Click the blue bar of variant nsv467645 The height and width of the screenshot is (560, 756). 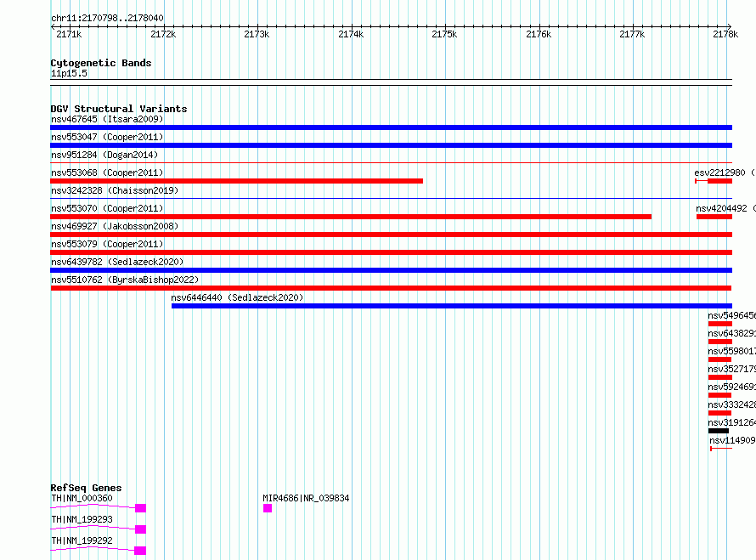click(391, 127)
